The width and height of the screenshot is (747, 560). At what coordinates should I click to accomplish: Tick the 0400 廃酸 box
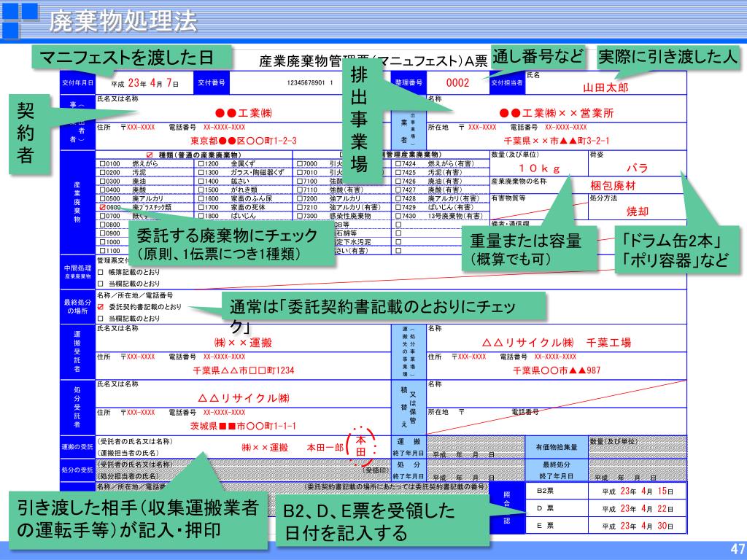tap(102, 190)
